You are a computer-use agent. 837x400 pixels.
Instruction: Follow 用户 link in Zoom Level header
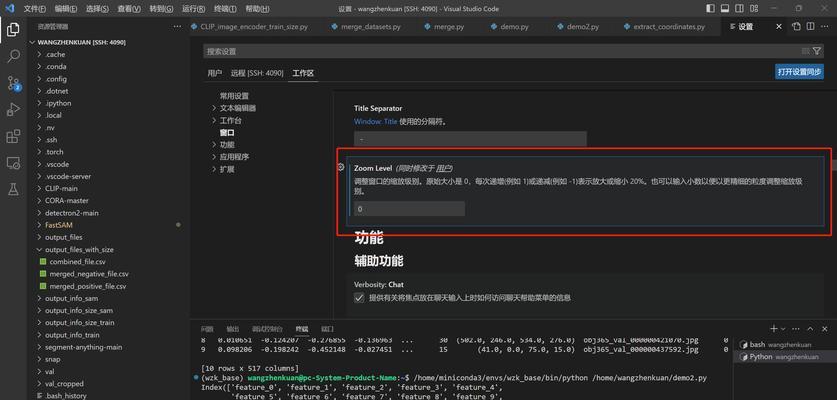point(444,168)
